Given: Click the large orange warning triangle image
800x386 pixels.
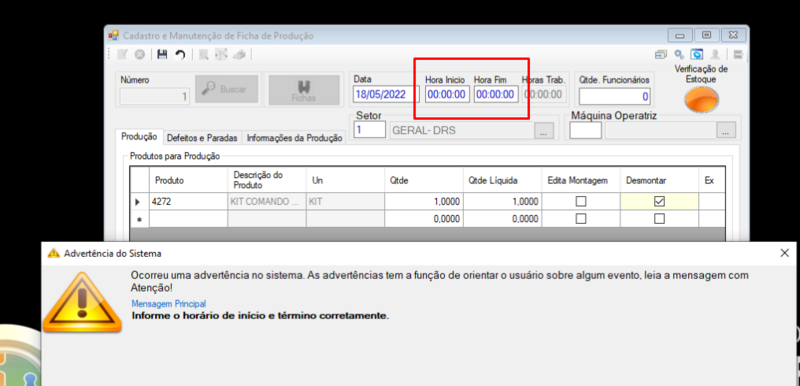Looking at the screenshot, I should pos(82,303).
